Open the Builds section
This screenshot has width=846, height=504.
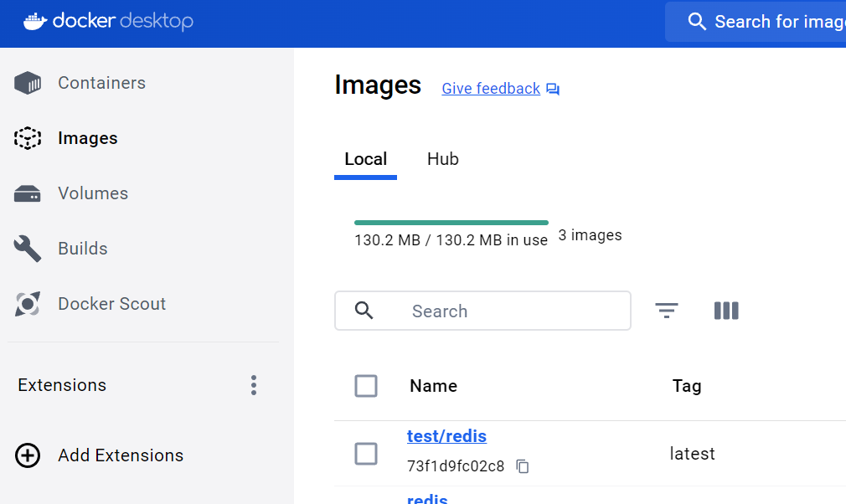[83, 249]
